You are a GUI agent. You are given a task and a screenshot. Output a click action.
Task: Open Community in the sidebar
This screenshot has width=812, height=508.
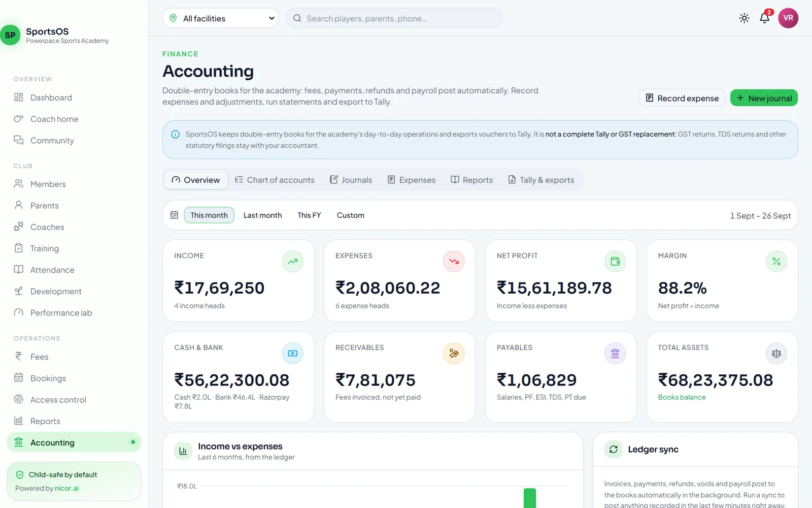point(74,141)
